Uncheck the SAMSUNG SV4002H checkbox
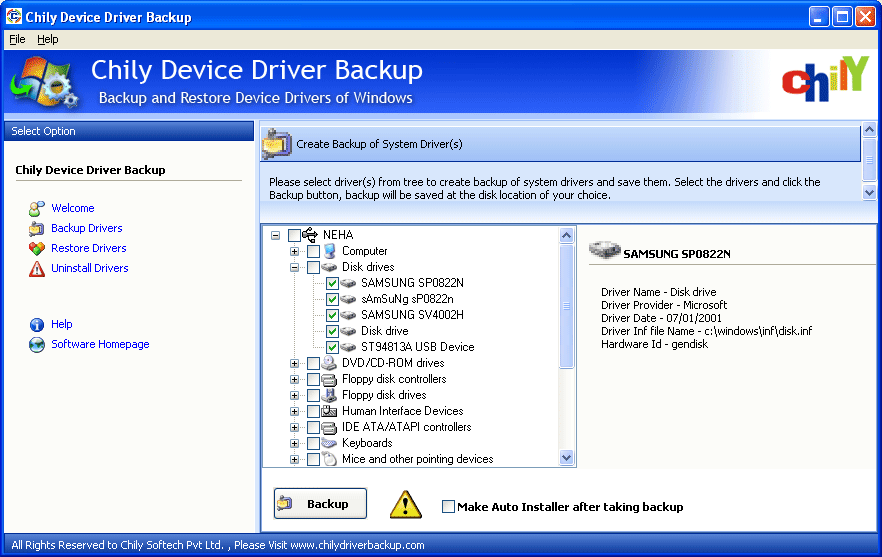 (332, 315)
